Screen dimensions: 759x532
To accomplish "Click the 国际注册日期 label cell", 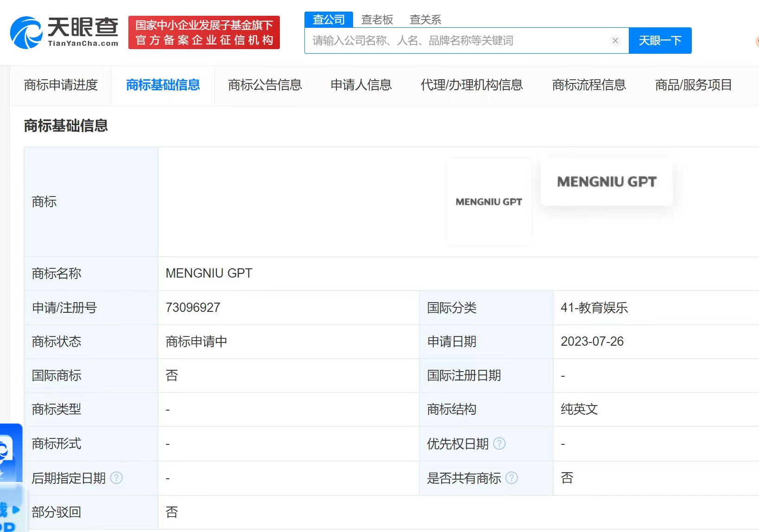I will pyautogui.click(x=486, y=375).
